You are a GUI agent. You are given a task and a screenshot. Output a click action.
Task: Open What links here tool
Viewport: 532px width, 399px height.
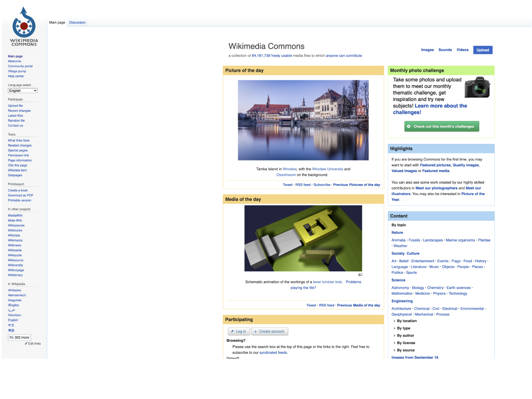coord(19,140)
